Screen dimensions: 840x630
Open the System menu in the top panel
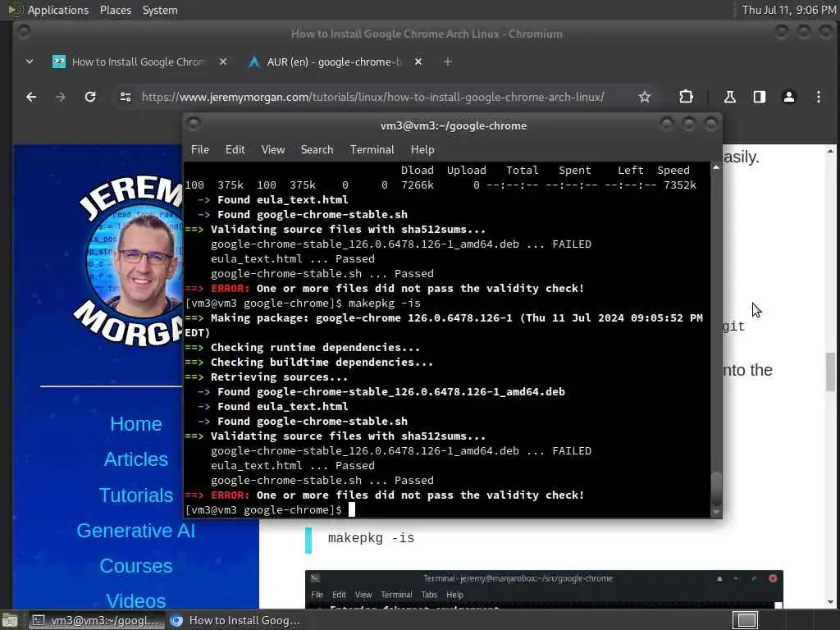click(x=160, y=10)
